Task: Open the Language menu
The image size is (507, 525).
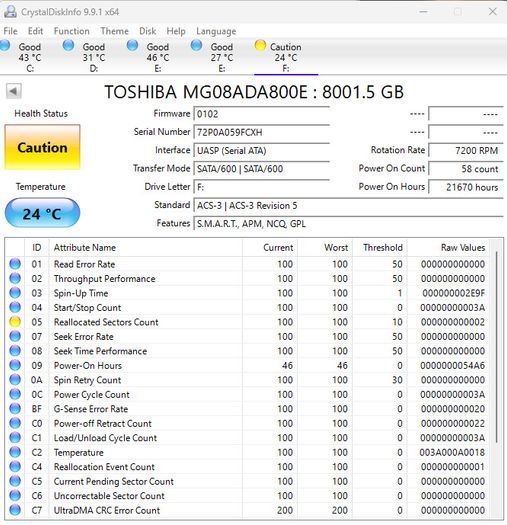Action: tap(216, 31)
